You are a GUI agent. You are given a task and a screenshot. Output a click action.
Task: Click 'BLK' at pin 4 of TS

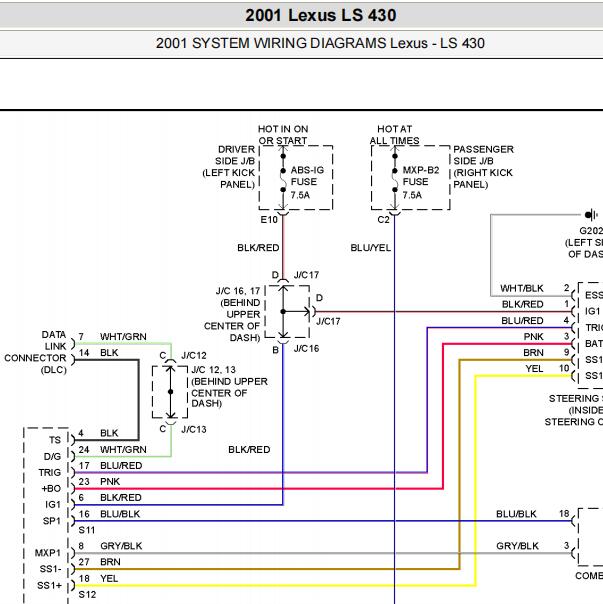coord(109,433)
